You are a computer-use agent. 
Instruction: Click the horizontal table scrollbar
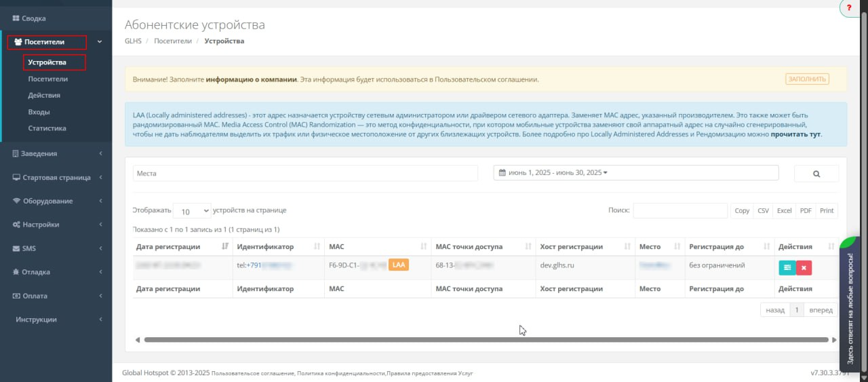[486, 339]
